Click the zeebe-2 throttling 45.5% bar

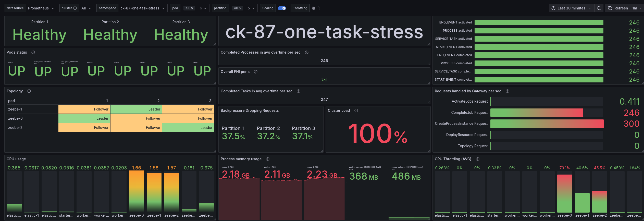click(x=600, y=202)
